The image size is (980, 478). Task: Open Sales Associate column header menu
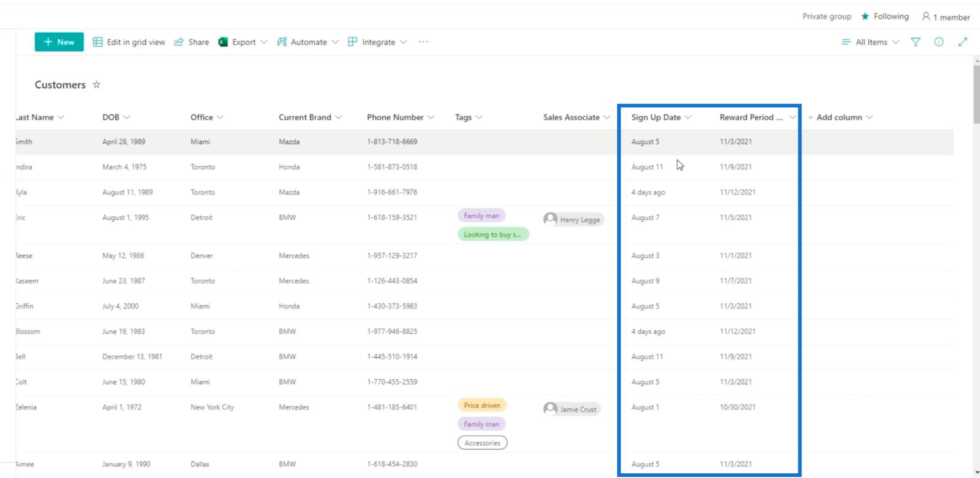point(577,118)
